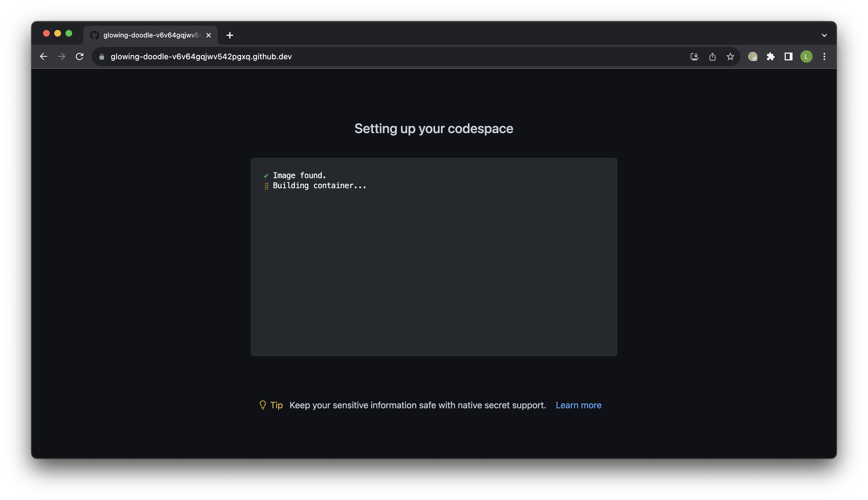Click the 'Setting up your codespace' heading
Screen dimensions: 868x500
coord(434,128)
